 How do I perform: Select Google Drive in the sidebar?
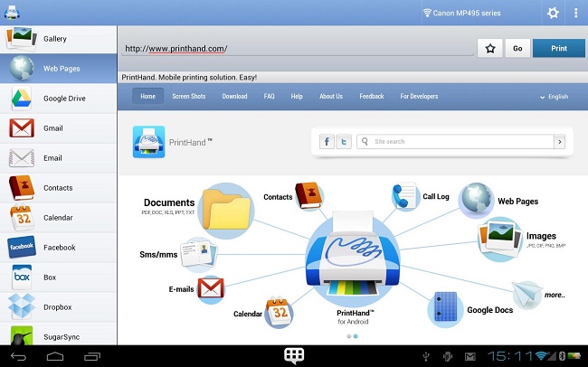click(x=59, y=99)
